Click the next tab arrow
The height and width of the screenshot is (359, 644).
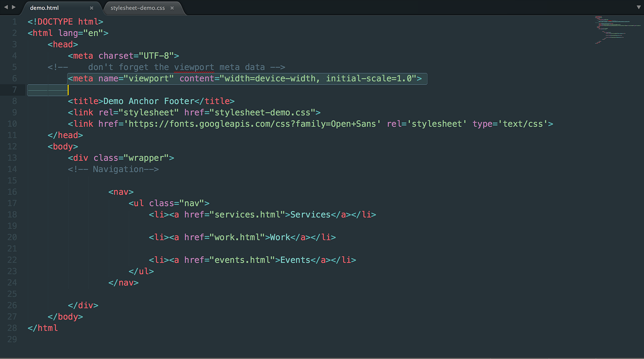[x=14, y=7]
